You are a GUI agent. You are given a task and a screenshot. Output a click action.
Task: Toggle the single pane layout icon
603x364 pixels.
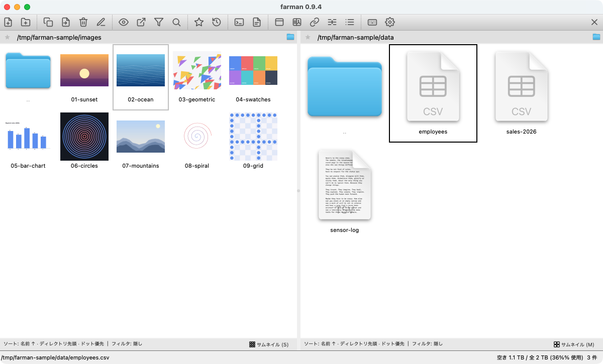[279, 22]
